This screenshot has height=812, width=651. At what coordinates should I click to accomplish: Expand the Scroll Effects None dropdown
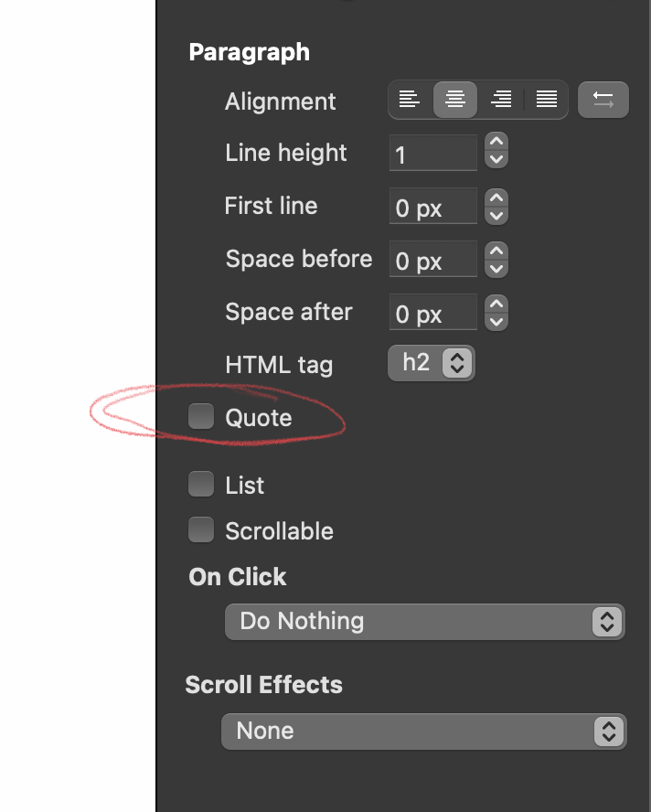(x=424, y=731)
